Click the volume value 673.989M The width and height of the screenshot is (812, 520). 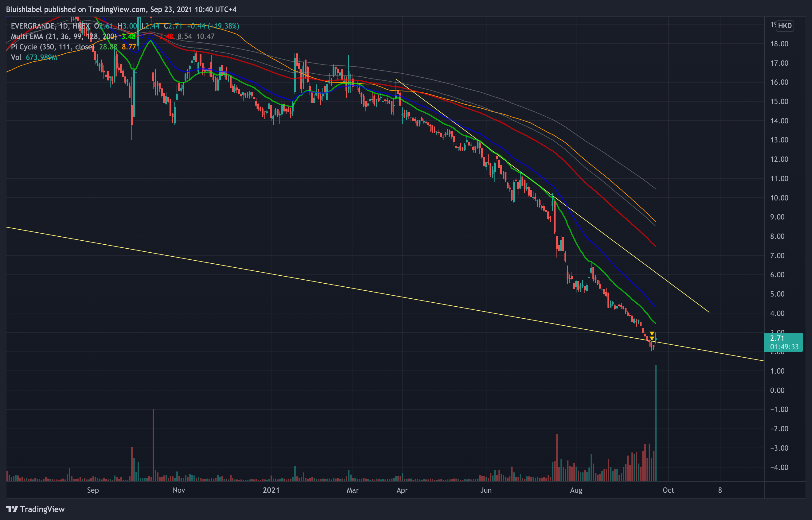41,57
